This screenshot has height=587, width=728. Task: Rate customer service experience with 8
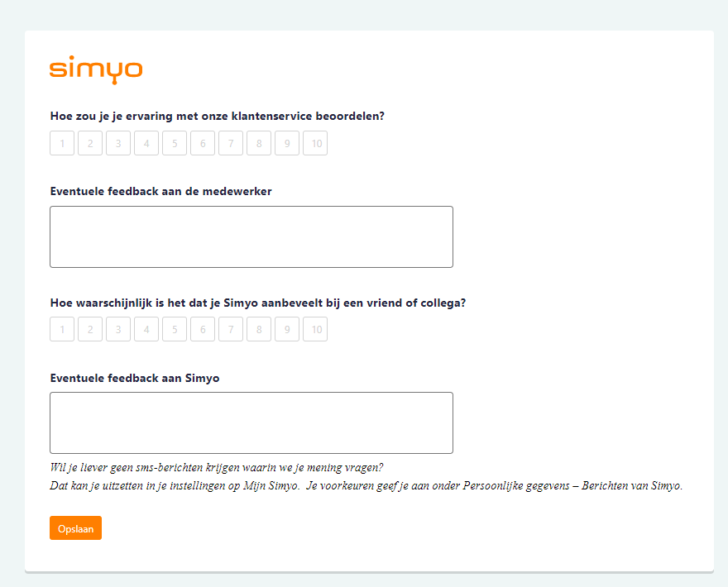tap(259, 143)
